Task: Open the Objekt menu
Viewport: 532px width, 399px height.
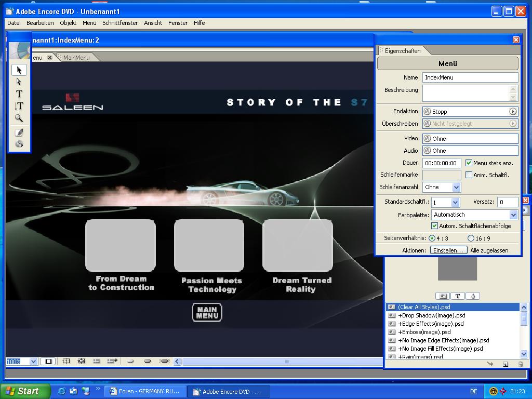Action: click(x=68, y=23)
